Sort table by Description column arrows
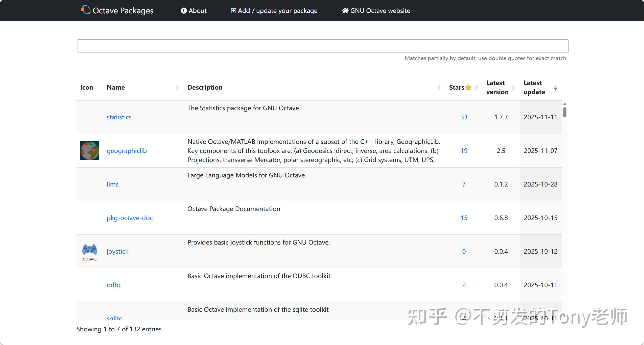Viewport: 644px width, 345px height. click(439, 88)
